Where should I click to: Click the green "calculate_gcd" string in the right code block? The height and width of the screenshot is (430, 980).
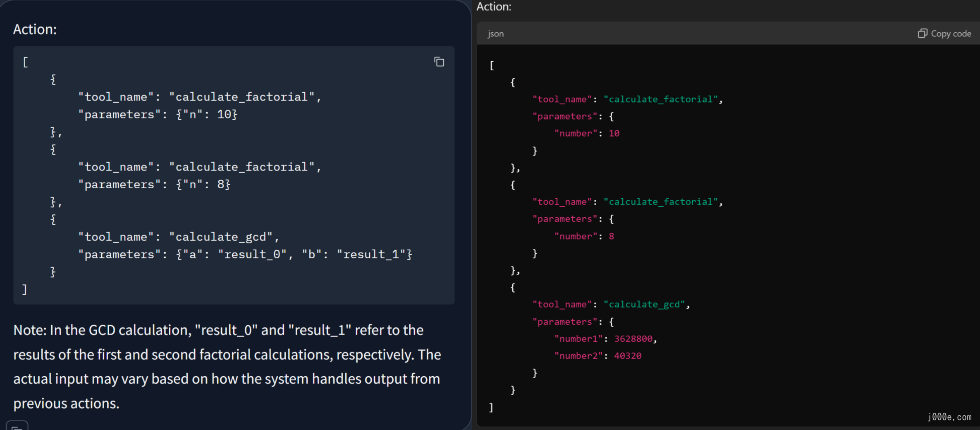click(x=644, y=305)
